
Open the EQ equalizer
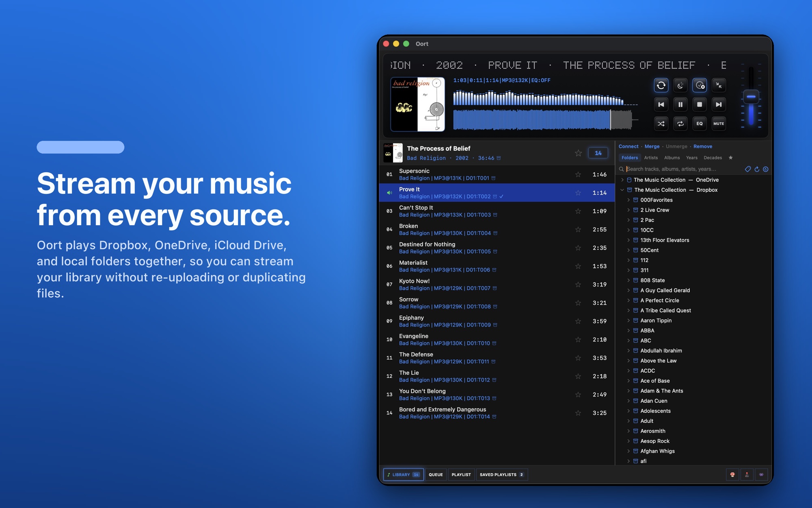(700, 124)
